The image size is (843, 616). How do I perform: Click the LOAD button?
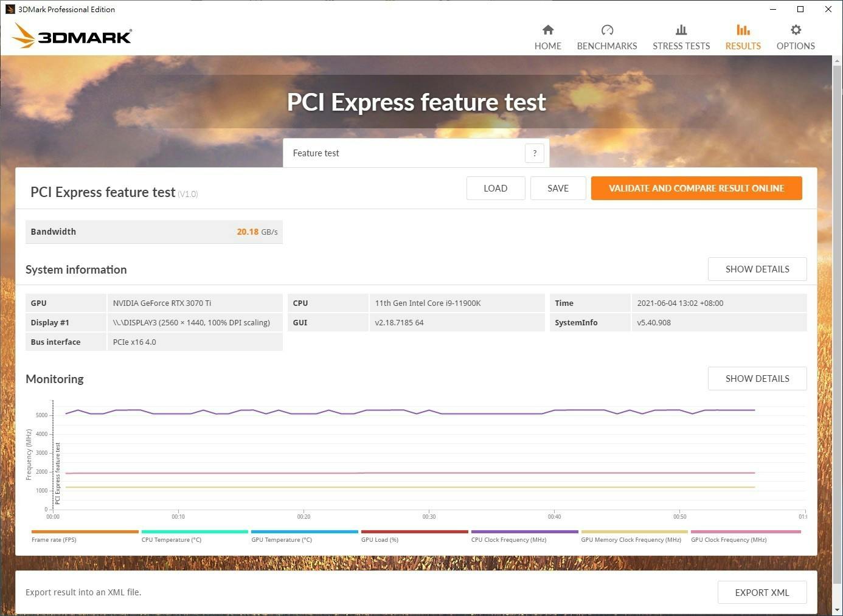click(496, 189)
